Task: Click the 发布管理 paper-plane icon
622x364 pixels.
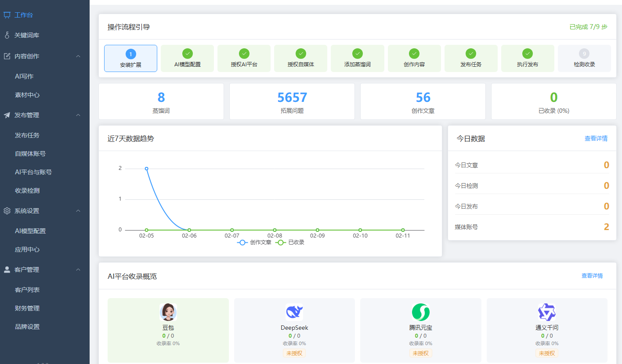Action: tap(7, 115)
